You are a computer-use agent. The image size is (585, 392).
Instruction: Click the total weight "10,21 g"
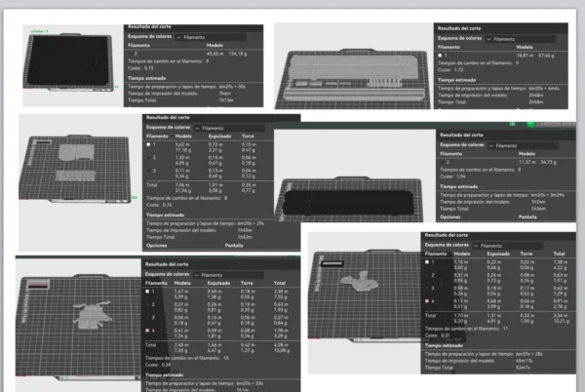(562, 321)
